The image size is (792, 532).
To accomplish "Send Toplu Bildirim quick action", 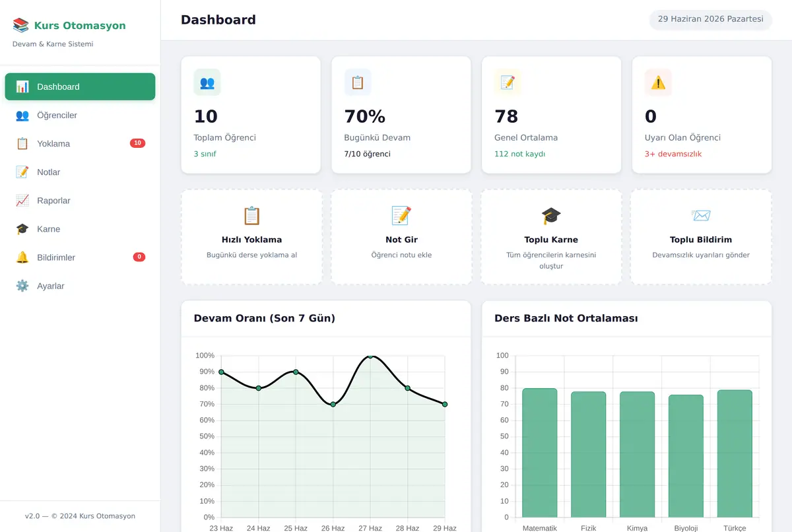I will pos(701,238).
